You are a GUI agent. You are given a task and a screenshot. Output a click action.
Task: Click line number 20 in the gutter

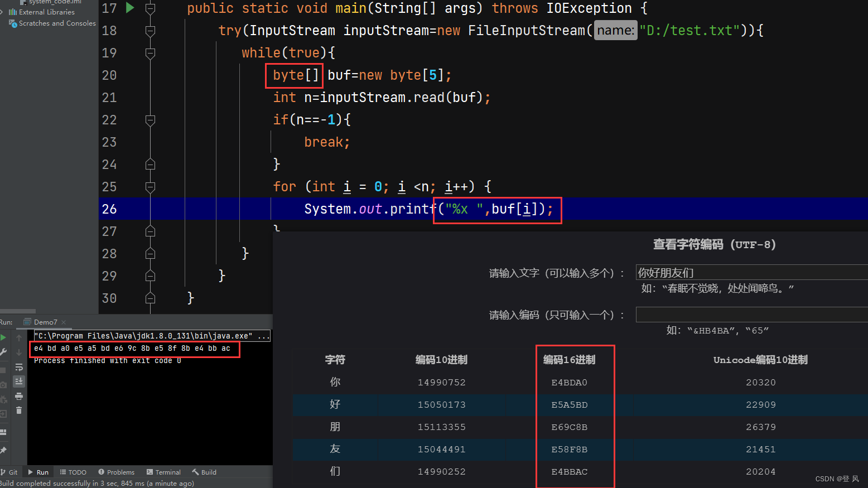tap(109, 75)
